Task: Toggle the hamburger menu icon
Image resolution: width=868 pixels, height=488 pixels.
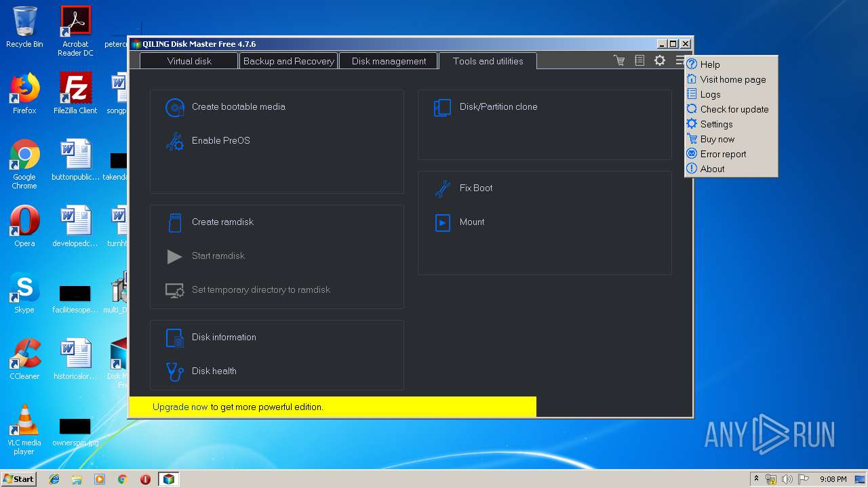Action: click(679, 60)
